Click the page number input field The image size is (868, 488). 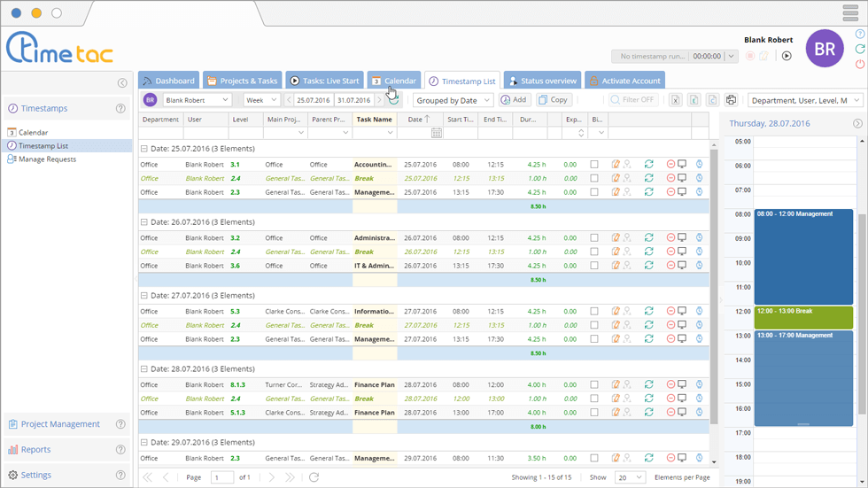[221, 477]
